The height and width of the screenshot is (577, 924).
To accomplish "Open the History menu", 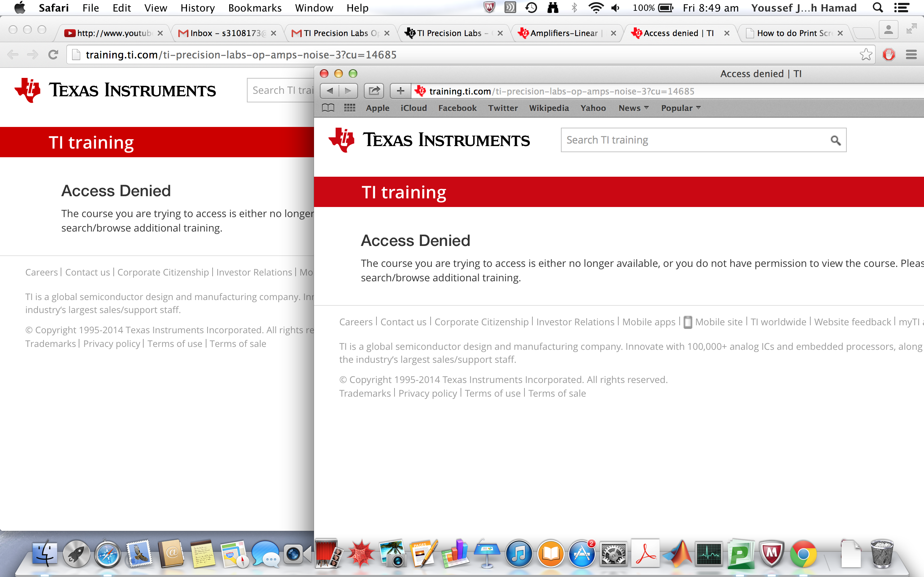I will 197,8.
